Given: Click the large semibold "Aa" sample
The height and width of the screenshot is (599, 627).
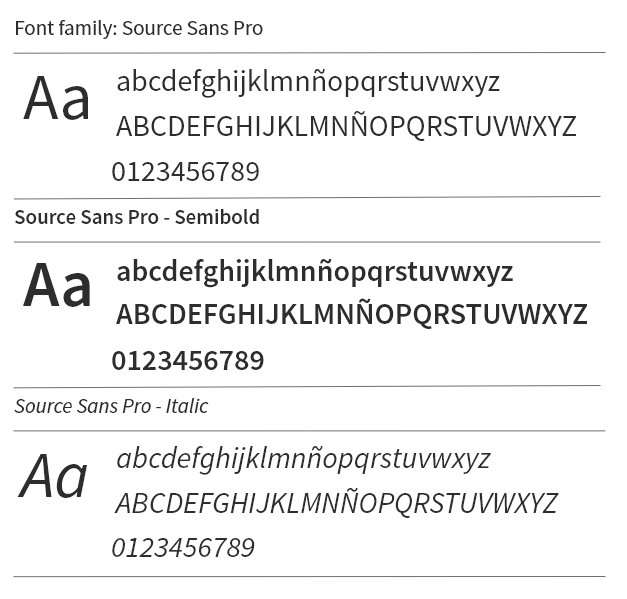Looking at the screenshot, I should point(57,286).
